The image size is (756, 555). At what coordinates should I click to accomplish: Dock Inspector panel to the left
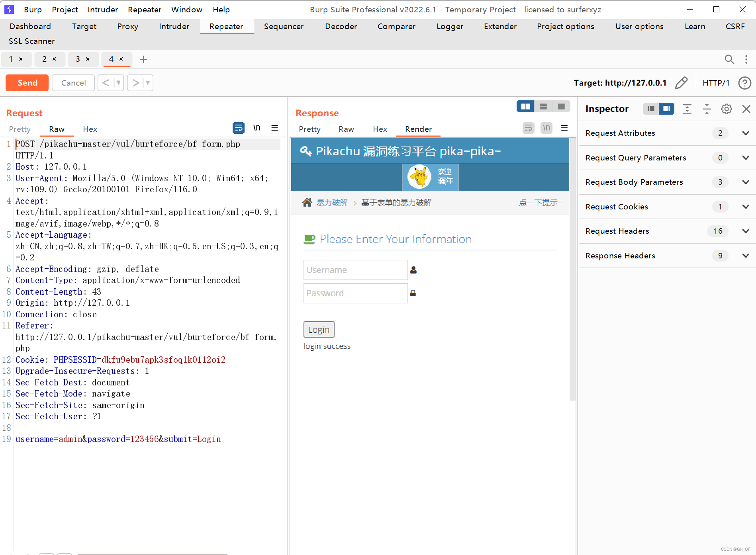coord(651,109)
